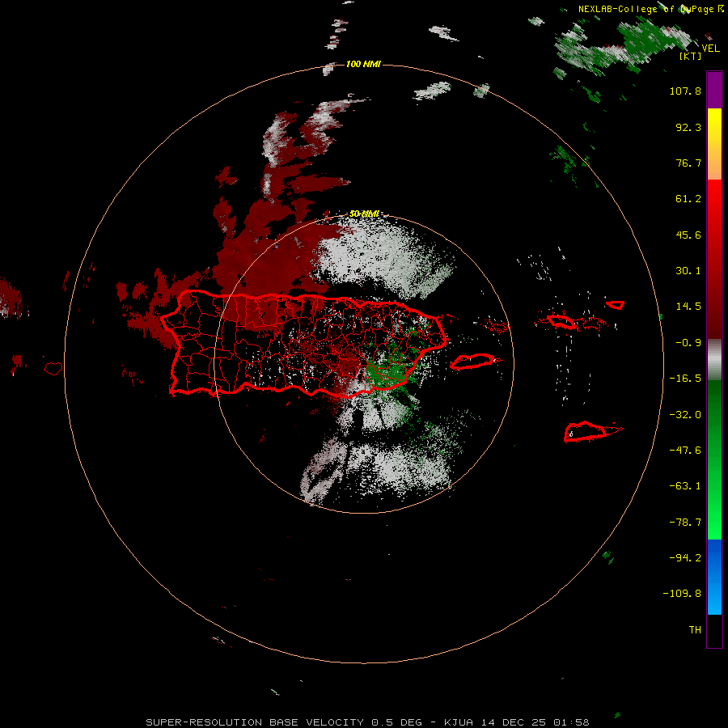This screenshot has width=728, height=728.
Task: Click the -78.7 scale label
Action: coord(685,523)
